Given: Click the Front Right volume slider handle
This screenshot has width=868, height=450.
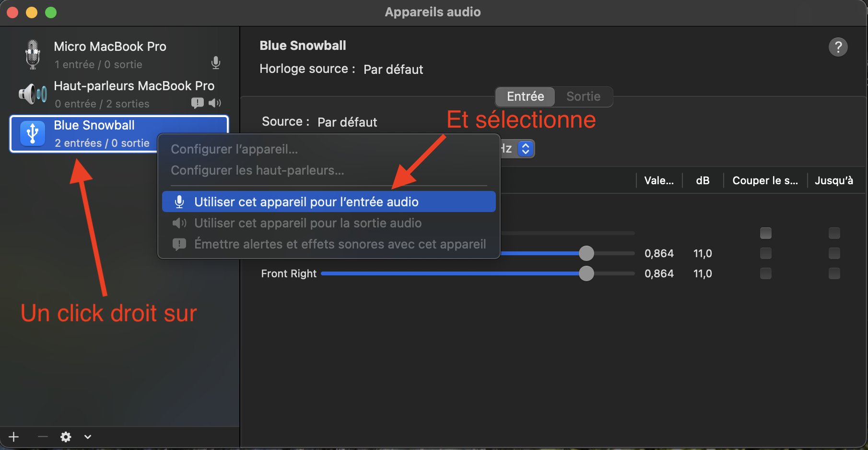Looking at the screenshot, I should [x=586, y=273].
